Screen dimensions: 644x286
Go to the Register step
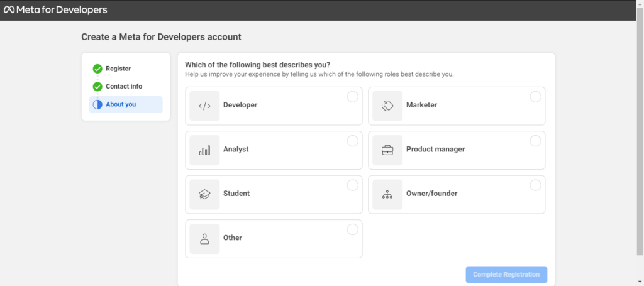click(118, 69)
